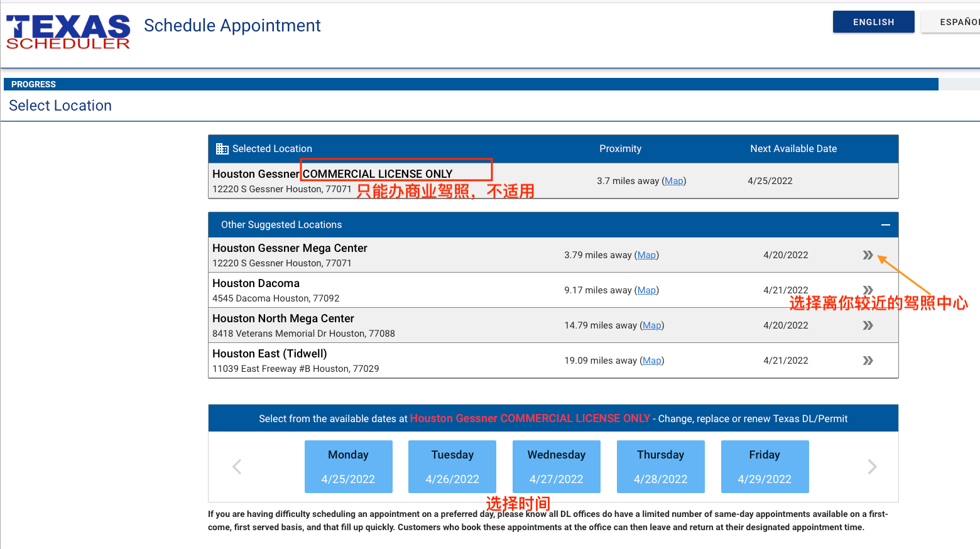This screenshot has width=980, height=549.
Task: Choose Thursday 4/28/2022 date
Action: click(x=661, y=467)
